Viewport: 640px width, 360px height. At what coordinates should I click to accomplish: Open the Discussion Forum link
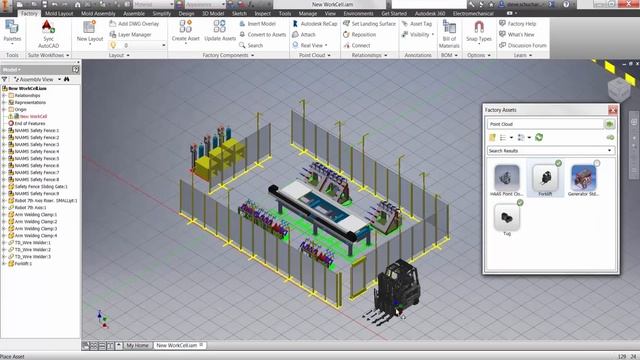pyautogui.click(x=523, y=45)
